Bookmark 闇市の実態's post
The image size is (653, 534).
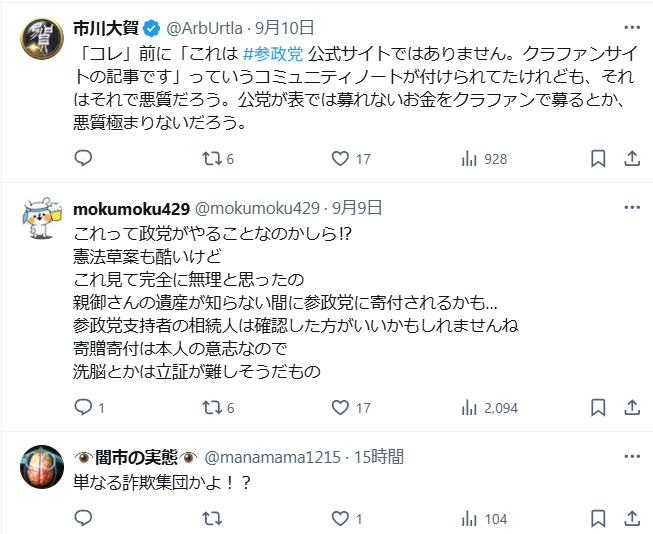pyautogui.click(x=597, y=519)
